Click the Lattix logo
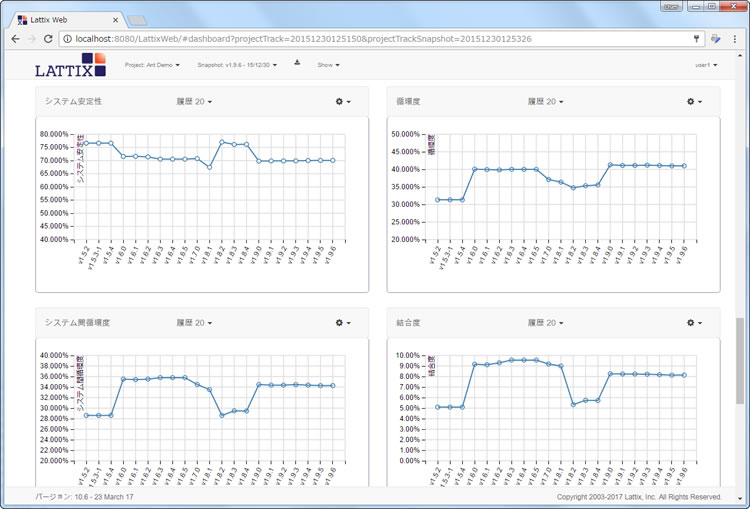Image resolution: width=750 pixels, height=509 pixels. click(70, 65)
